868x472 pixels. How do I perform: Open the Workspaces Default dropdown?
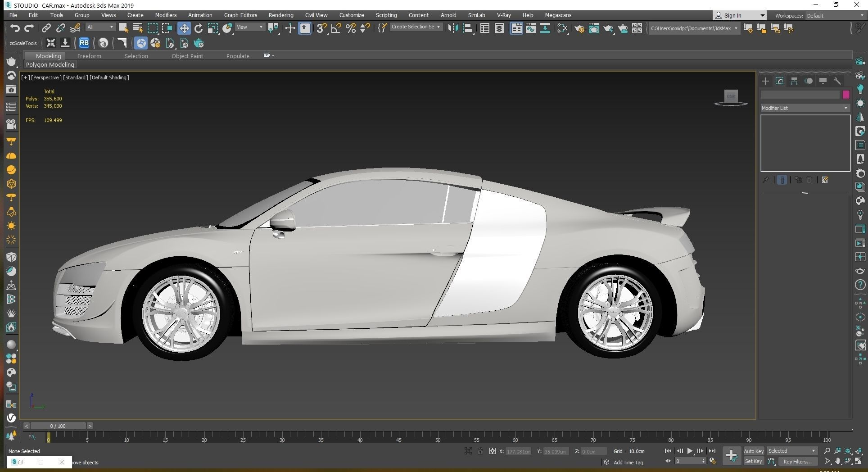coord(835,15)
